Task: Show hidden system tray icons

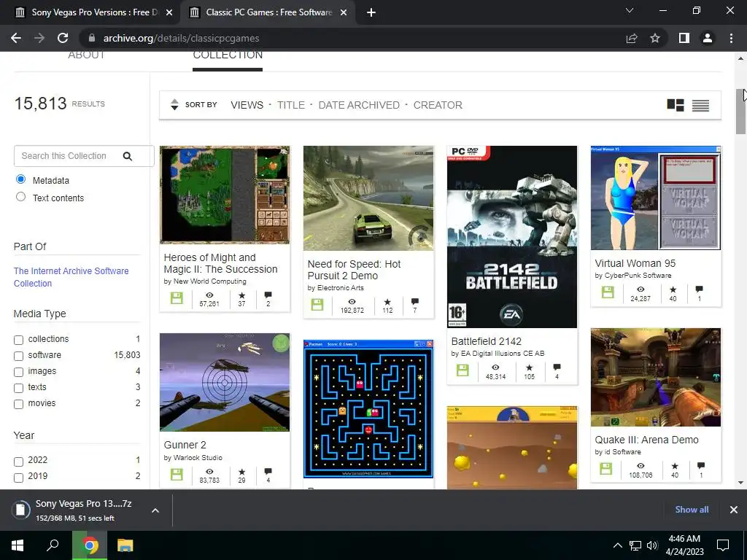Action: 617,545
